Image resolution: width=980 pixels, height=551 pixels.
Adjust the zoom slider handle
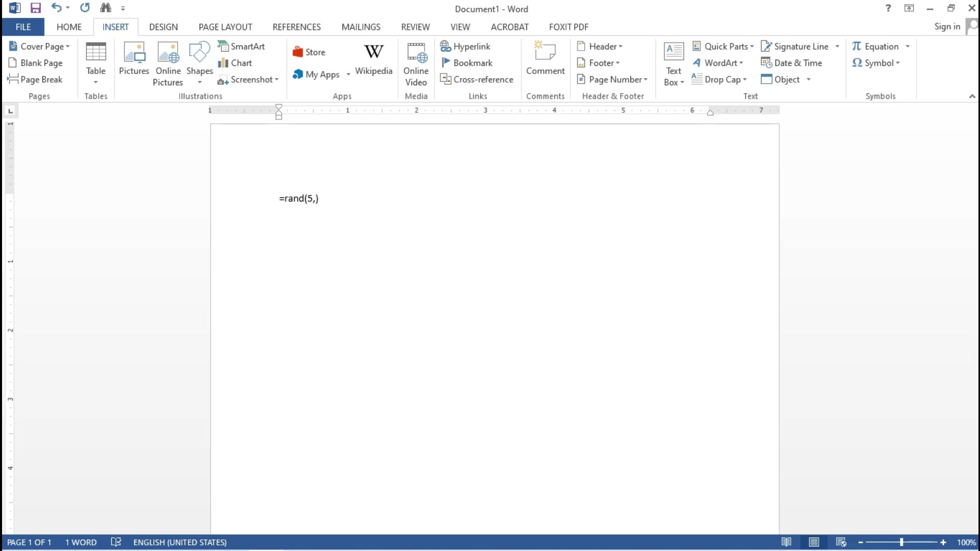(x=901, y=542)
